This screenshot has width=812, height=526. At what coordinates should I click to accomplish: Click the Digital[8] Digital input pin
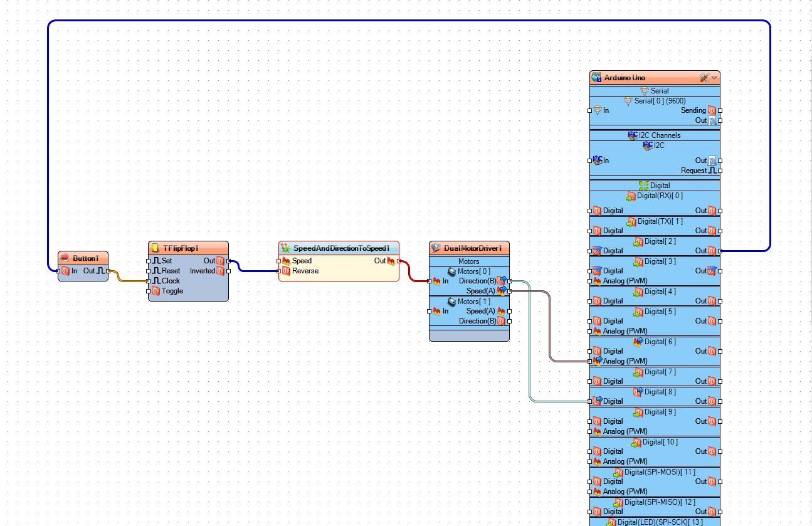point(590,401)
